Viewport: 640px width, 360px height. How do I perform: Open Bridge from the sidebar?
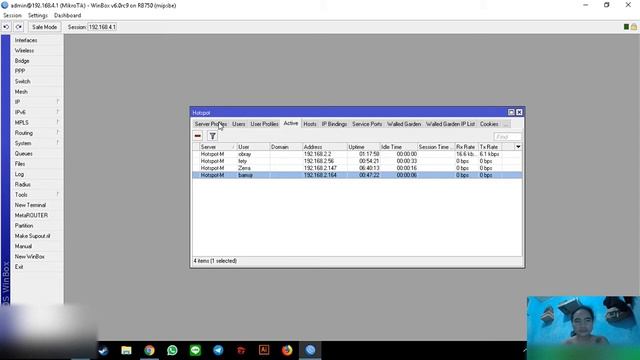22,60
